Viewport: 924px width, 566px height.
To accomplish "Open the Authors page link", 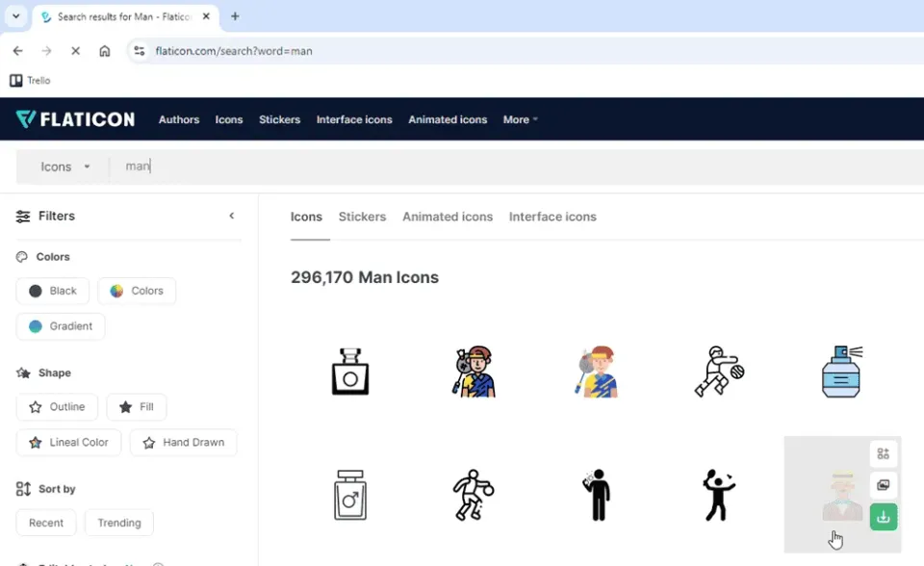I will (x=179, y=119).
